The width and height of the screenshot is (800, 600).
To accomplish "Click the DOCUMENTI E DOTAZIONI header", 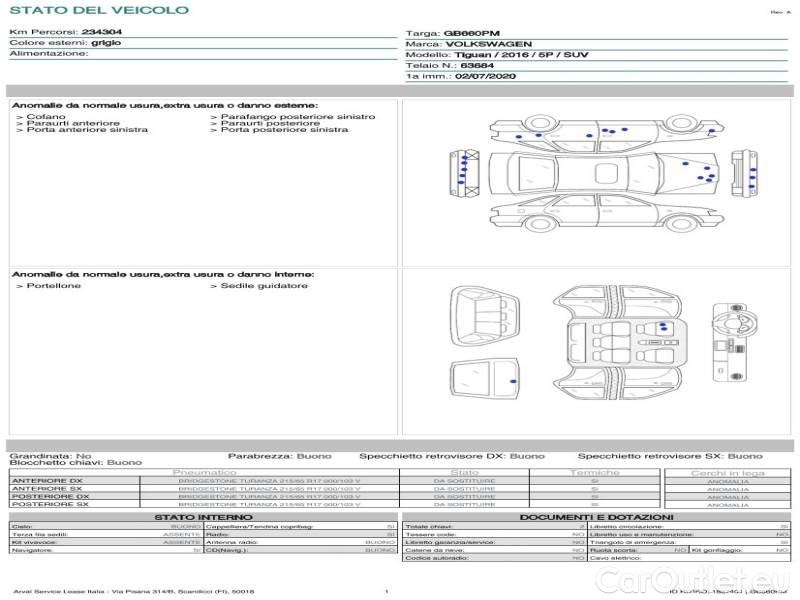I will [x=596, y=517].
